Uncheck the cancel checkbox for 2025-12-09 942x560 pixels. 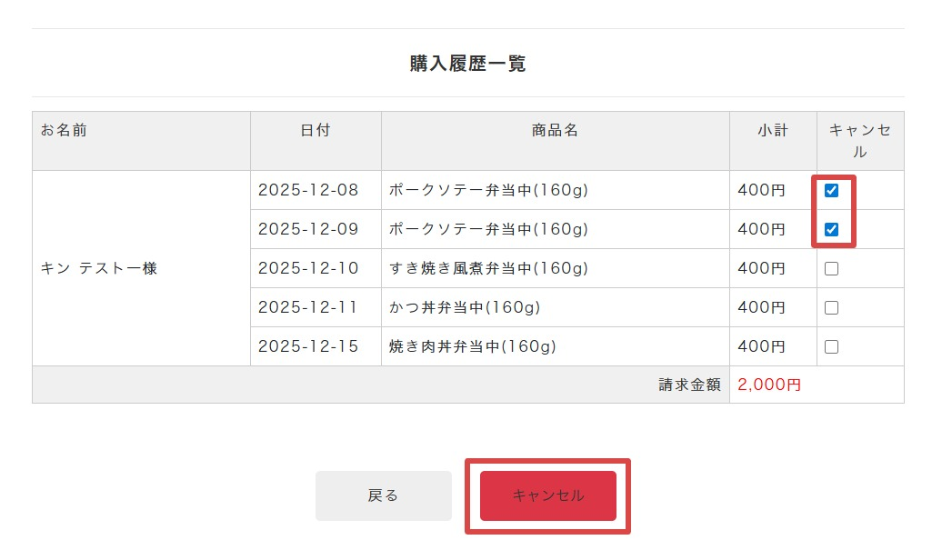[x=831, y=230]
